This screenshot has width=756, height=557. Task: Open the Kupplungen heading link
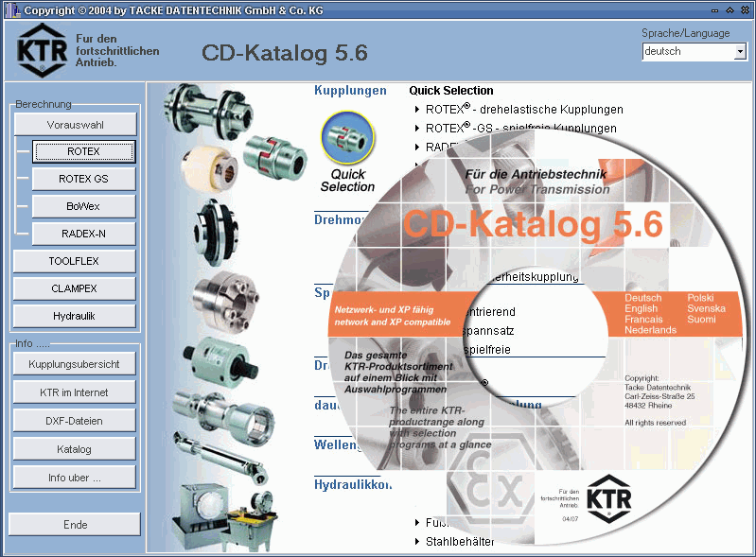350,91
